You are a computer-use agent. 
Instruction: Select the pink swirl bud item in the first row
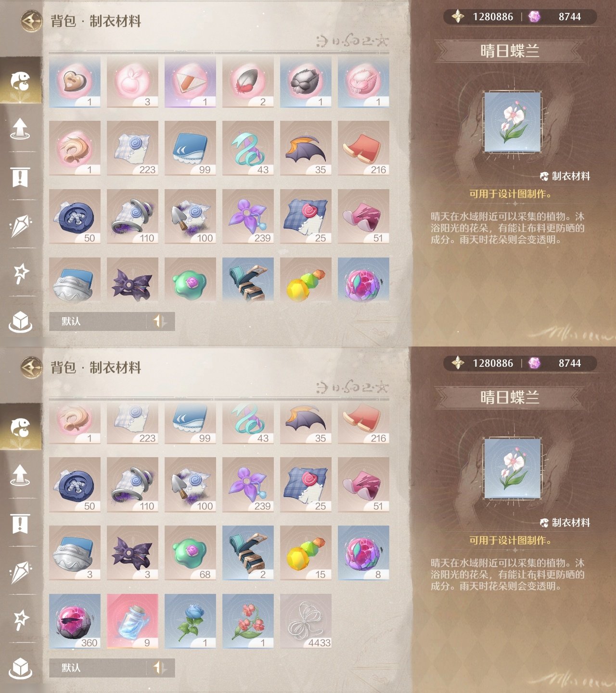coord(363,82)
